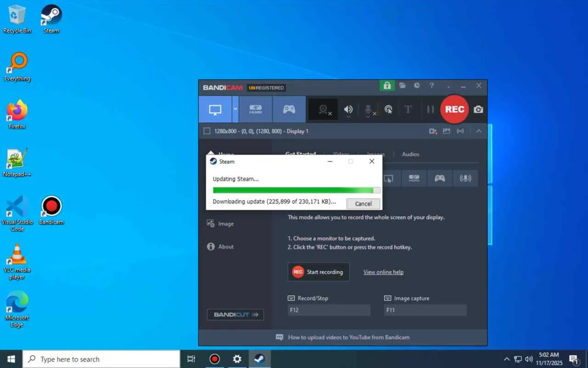Cancel the Steam update
The width and height of the screenshot is (588, 368).
pyautogui.click(x=363, y=203)
